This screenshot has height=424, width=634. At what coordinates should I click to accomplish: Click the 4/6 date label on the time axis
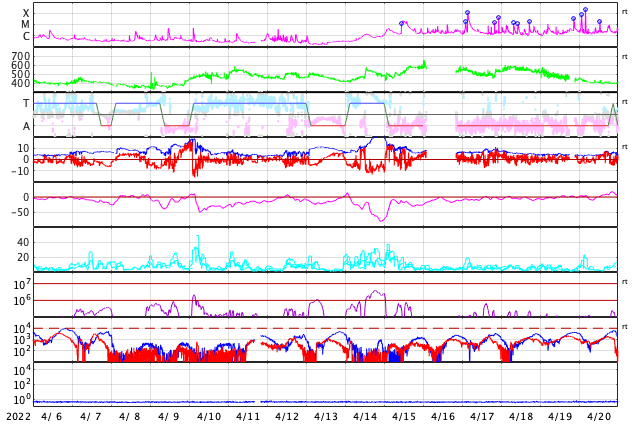[x=52, y=416]
